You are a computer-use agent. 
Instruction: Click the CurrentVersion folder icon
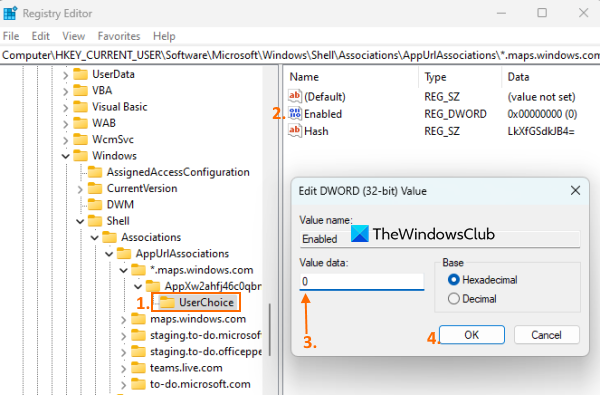pos(95,188)
